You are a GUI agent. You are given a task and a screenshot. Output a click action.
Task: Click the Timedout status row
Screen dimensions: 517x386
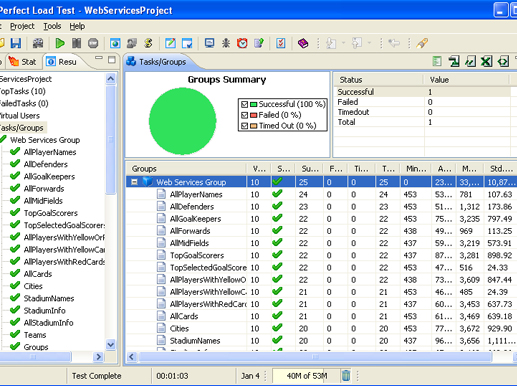[423, 112]
